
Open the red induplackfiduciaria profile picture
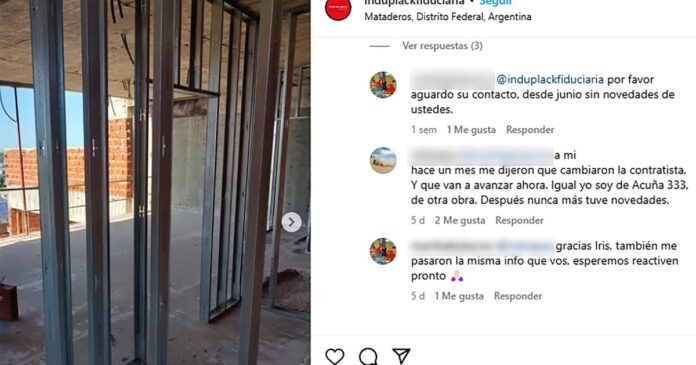[338, 8]
